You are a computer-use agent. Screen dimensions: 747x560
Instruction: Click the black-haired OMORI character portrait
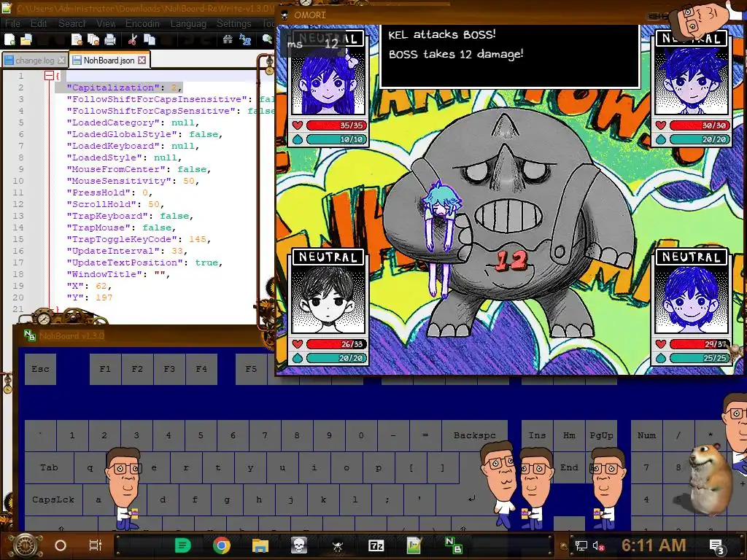click(x=328, y=300)
